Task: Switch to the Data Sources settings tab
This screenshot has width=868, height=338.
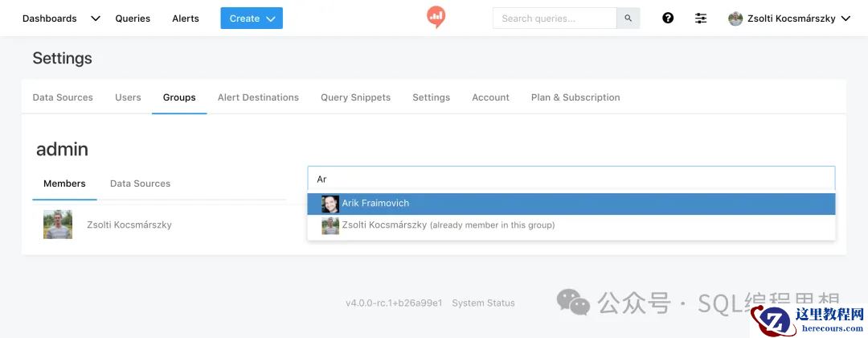Action: 63,97
